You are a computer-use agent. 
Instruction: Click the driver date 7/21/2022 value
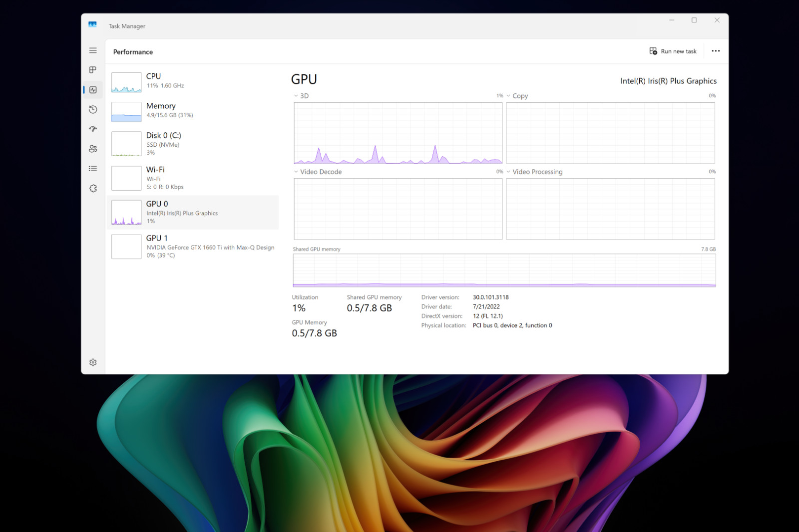tap(486, 307)
